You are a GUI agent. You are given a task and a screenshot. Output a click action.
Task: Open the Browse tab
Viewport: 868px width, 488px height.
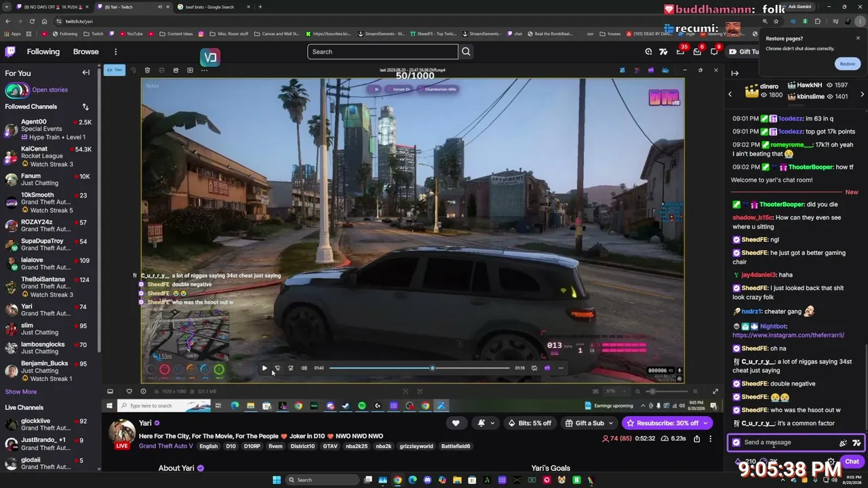85,52
